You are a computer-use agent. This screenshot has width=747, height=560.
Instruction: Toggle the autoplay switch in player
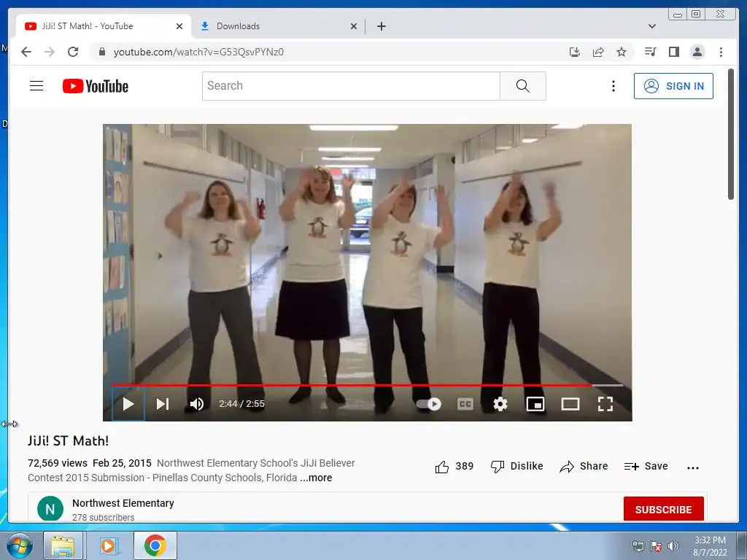point(429,404)
